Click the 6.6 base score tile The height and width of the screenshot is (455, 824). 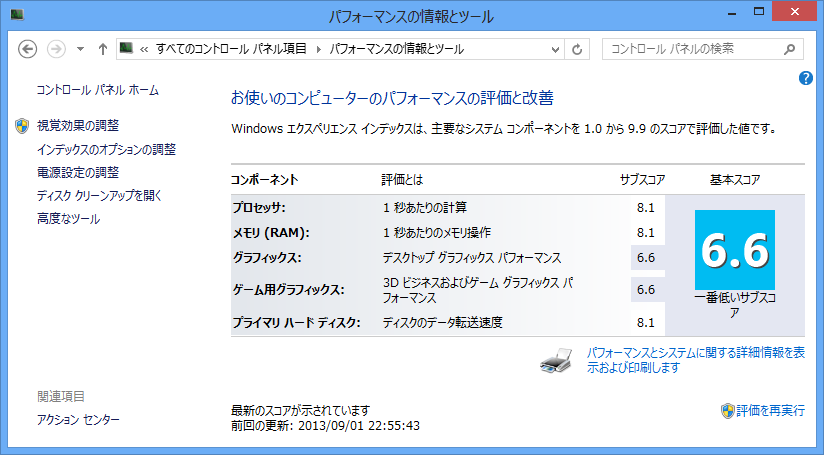[x=735, y=250]
